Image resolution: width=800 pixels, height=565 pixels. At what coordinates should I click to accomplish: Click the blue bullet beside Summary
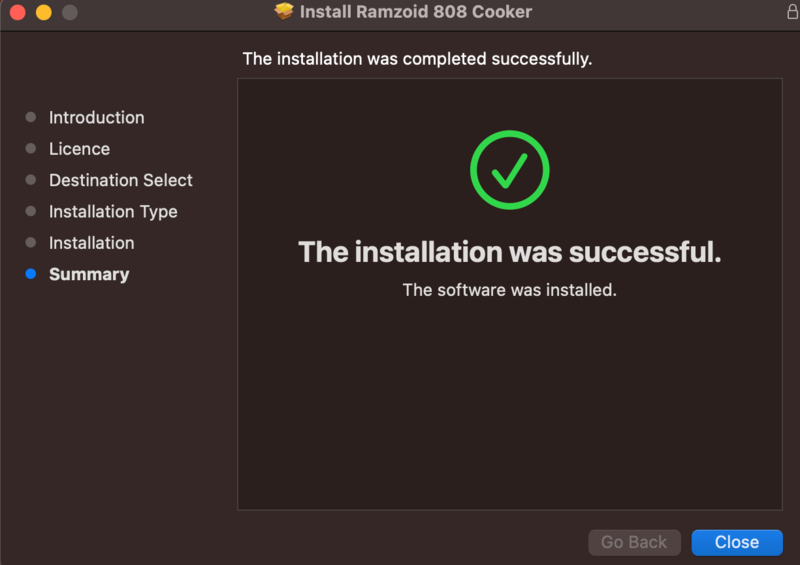pyautogui.click(x=31, y=274)
